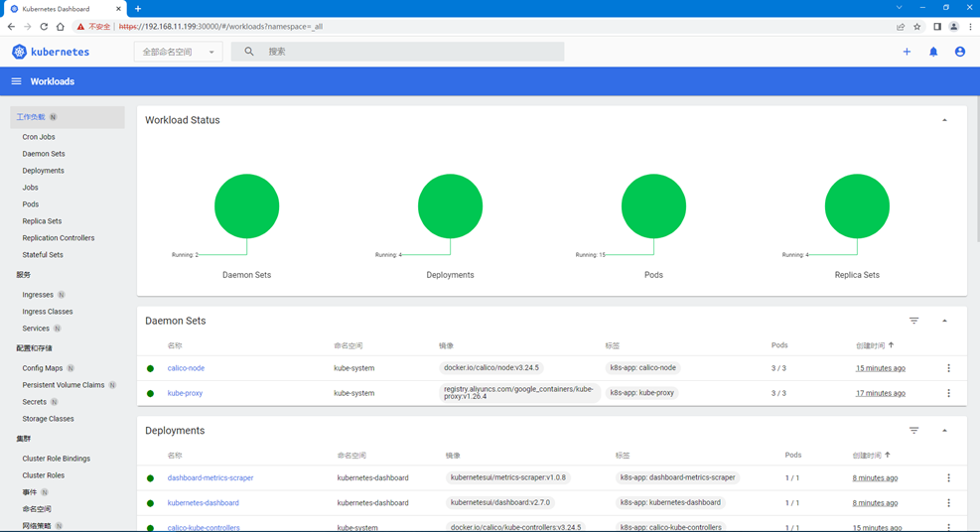Image resolution: width=980 pixels, height=532 pixels.
Task: Open Cluster Roles in sidebar
Action: [43, 475]
